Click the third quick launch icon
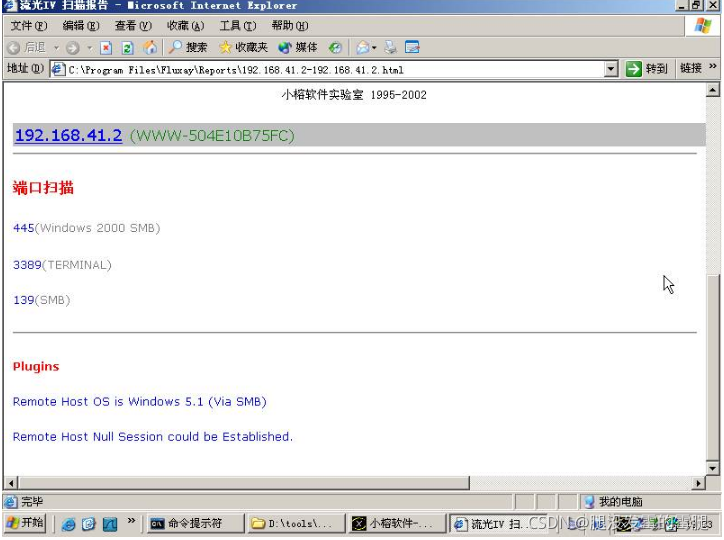Screen dimensions: 724x540 (x=110, y=524)
